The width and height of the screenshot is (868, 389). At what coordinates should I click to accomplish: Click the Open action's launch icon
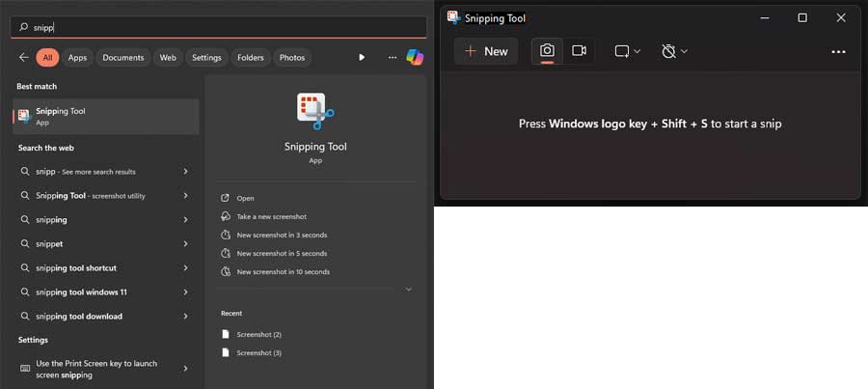click(225, 199)
